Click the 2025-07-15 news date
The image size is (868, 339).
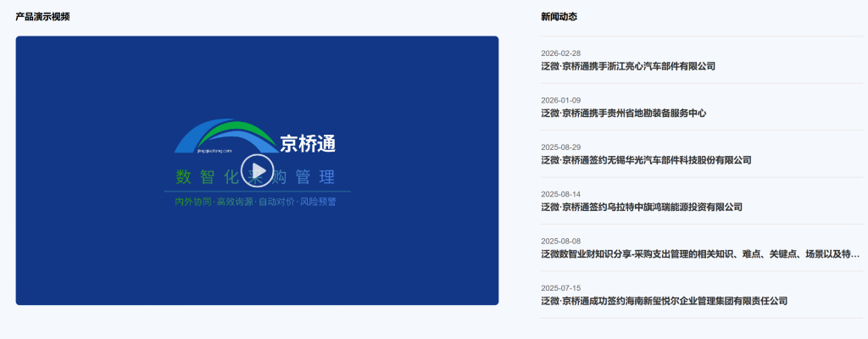coord(561,288)
